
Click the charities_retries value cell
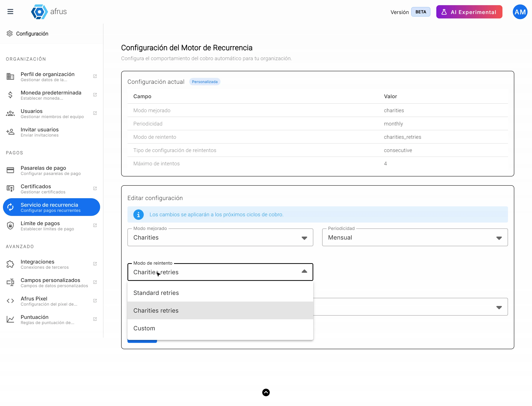(402, 137)
